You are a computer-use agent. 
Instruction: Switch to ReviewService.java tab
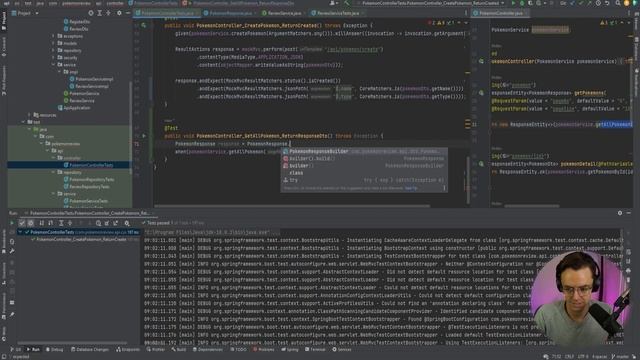tap(284, 13)
